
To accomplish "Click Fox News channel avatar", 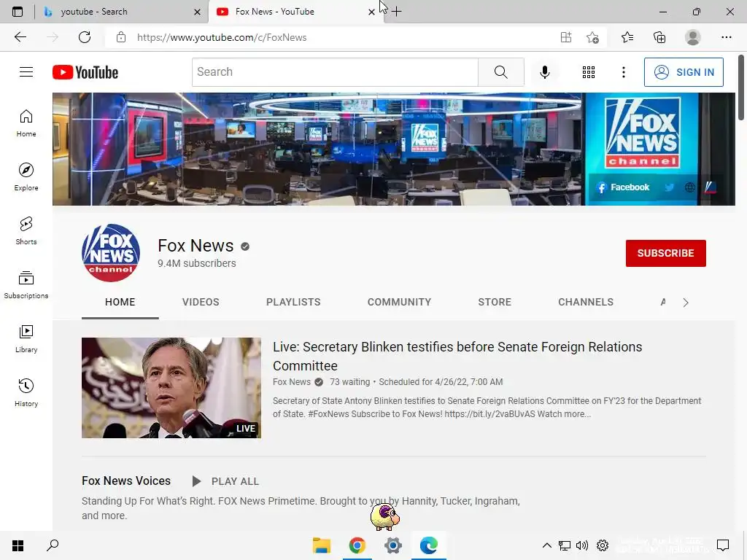I will [x=111, y=253].
